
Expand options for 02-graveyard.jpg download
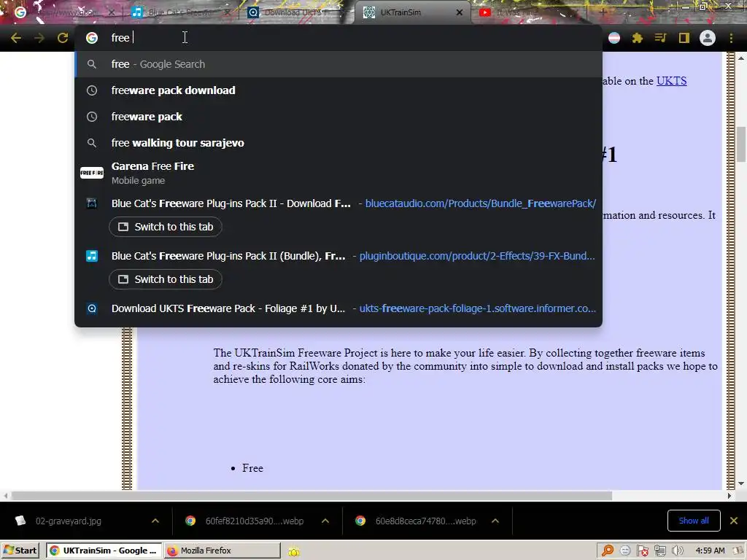(155, 521)
